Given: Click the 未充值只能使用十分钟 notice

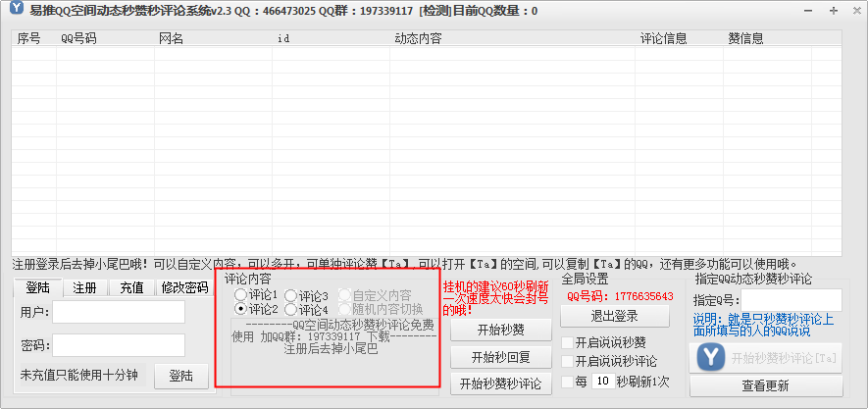Looking at the screenshot, I should coord(78,374).
